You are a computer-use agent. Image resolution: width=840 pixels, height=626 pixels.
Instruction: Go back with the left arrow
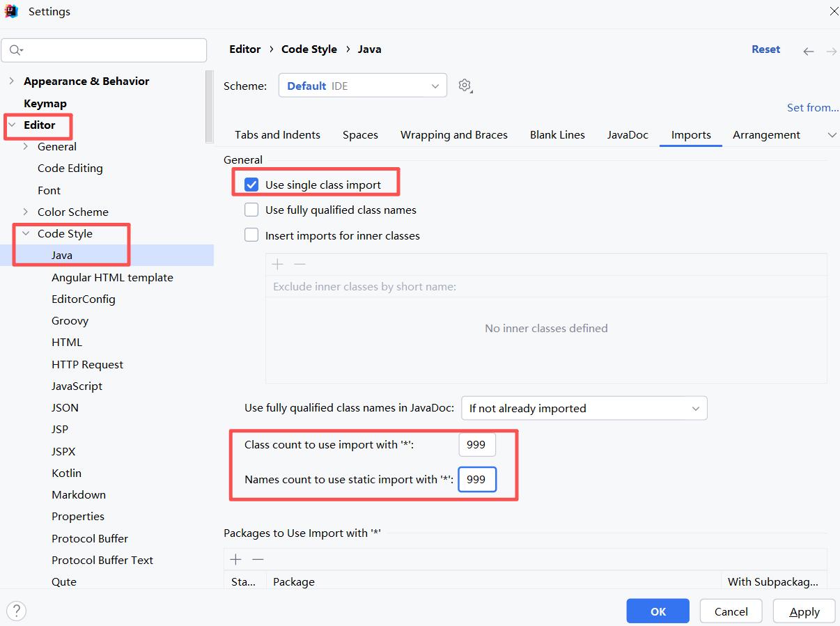coord(809,51)
